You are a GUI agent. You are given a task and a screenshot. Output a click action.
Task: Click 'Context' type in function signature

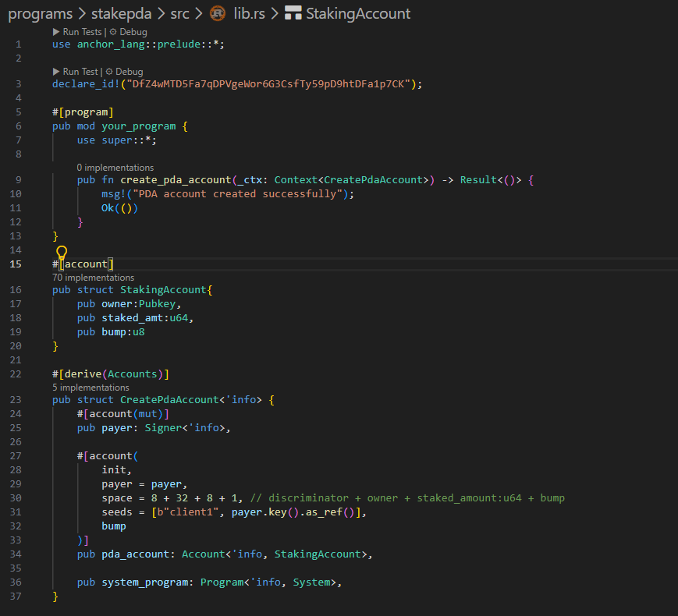pyautogui.click(x=296, y=180)
